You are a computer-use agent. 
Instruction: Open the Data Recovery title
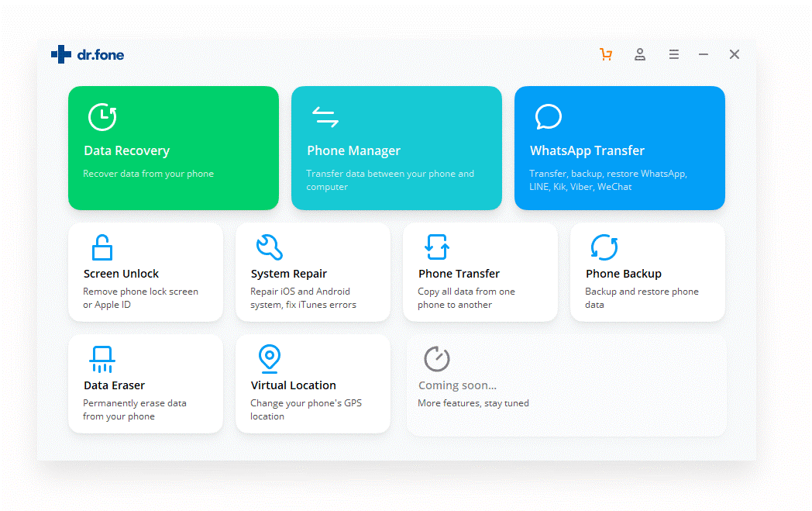tap(127, 150)
